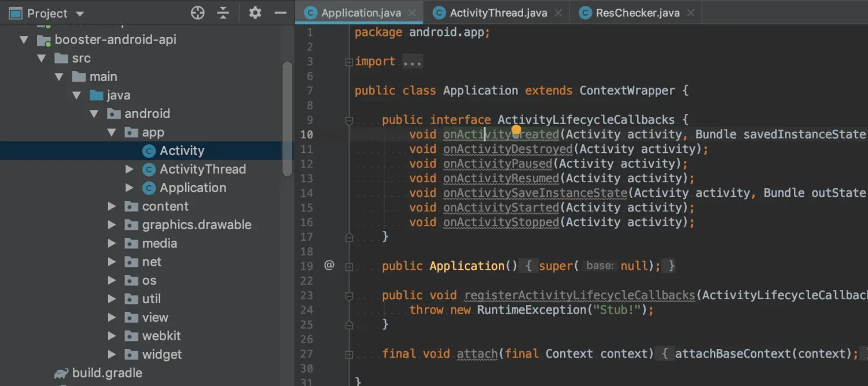Image resolution: width=868 pixels, height=386 pixels.
Task: Expand the media package
Action: pyautogui.click(x=112, y=244)
